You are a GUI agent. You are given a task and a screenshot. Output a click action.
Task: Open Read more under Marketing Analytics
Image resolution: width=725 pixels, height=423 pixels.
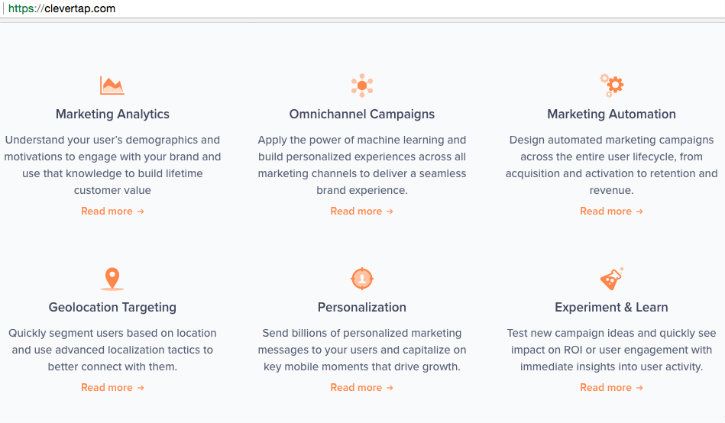[x=112, y=211]
